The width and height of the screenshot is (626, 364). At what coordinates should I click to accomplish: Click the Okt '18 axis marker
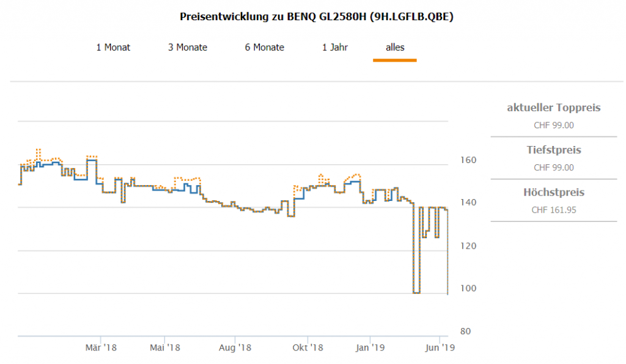point(308,348)
